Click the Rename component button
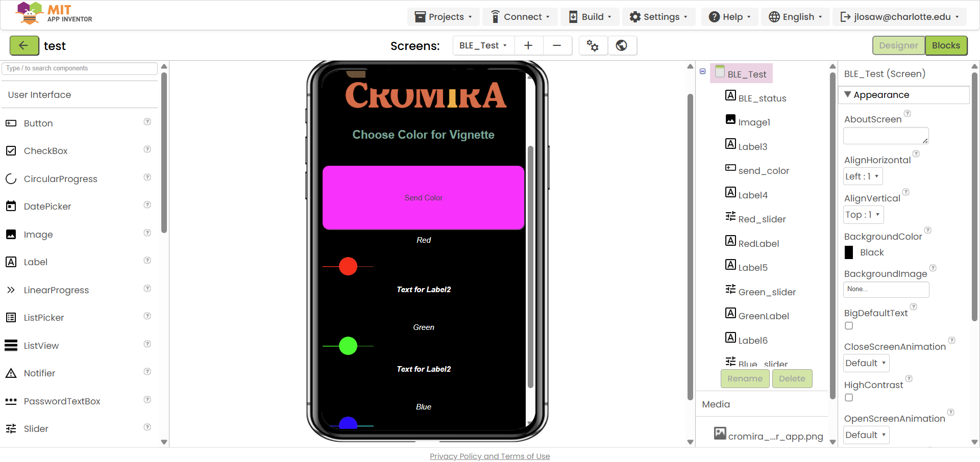Viewport: 980px width, 462px height. tap(745, 378)
